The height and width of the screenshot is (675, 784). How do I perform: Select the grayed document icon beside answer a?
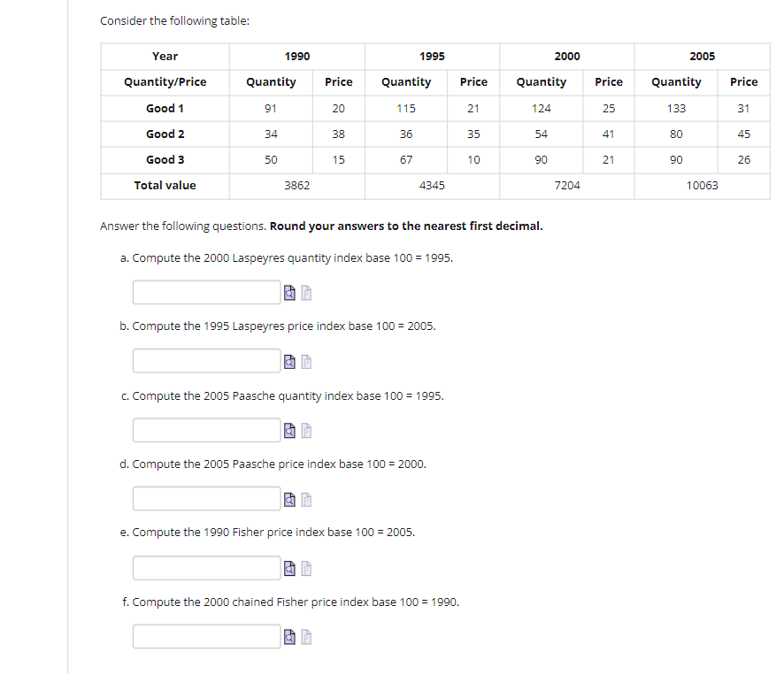tap(306, 293)
